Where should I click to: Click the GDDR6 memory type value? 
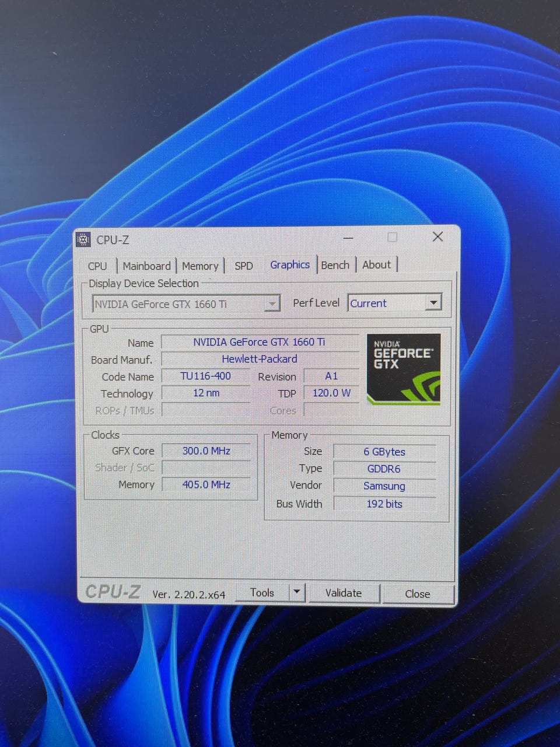(384, 469)
